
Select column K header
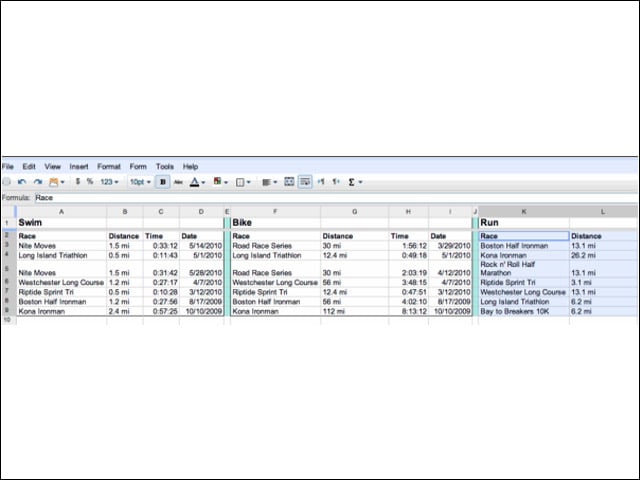click(x=524, y=212)
